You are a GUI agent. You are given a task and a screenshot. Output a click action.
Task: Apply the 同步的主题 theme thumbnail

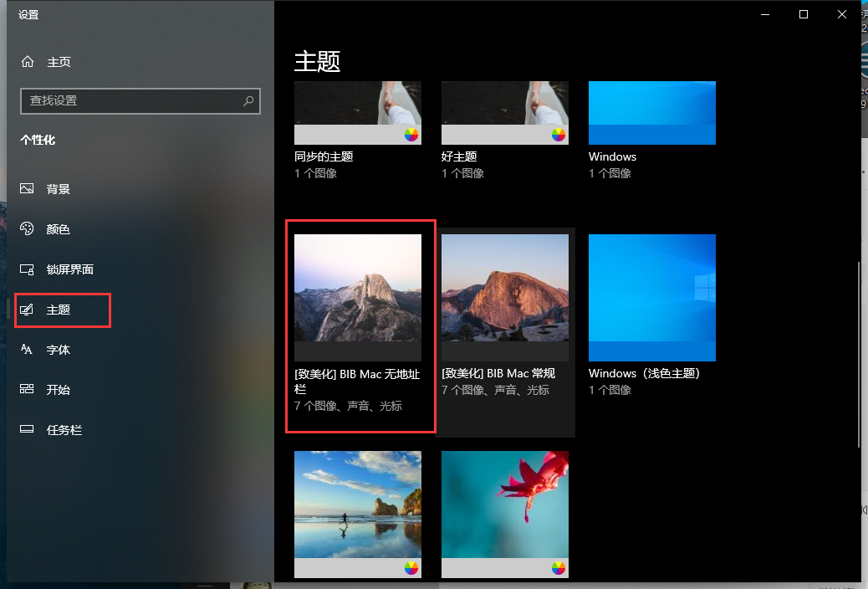358,113
